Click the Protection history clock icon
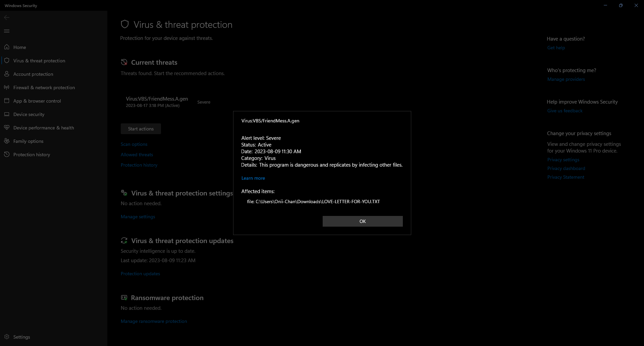644x346 pixels. pos(7,155)
